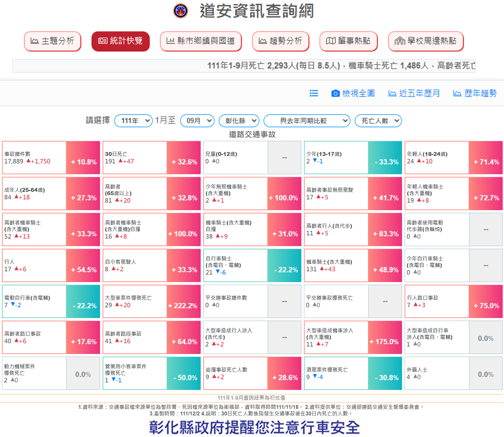The width and height of the screenshot is (504, 437).
Task: Click the site logo emblem beside the title
Action: point(180,11)
